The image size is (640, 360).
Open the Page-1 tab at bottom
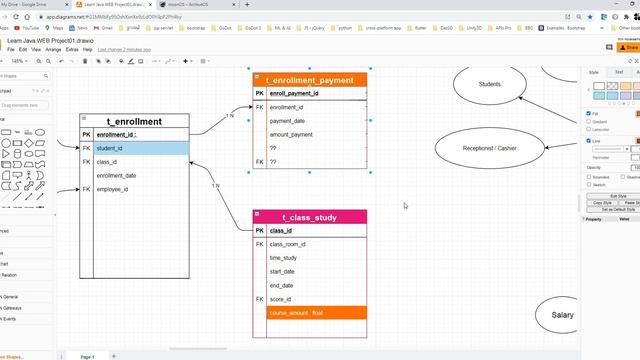[87, 357]
